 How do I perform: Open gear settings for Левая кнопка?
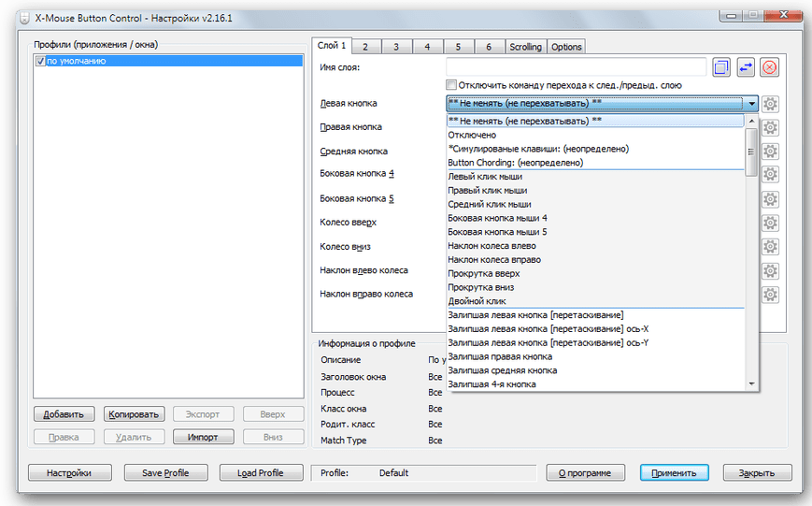[x=770, y=104]
